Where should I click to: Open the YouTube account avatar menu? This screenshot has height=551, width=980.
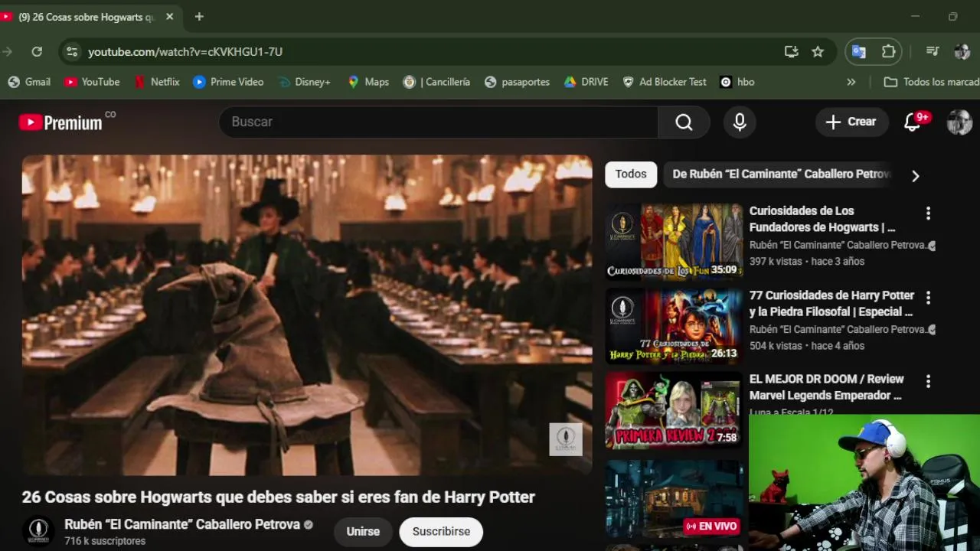(x=959, y=122)
